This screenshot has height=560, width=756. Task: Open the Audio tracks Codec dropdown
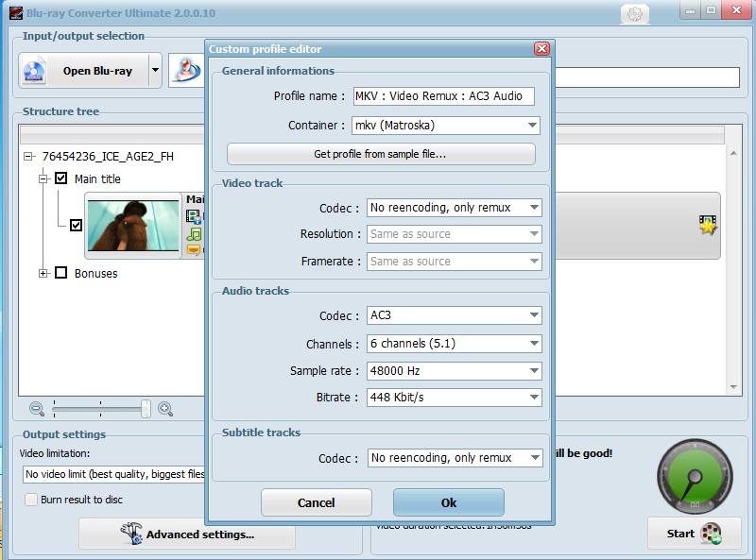point(455,315)
